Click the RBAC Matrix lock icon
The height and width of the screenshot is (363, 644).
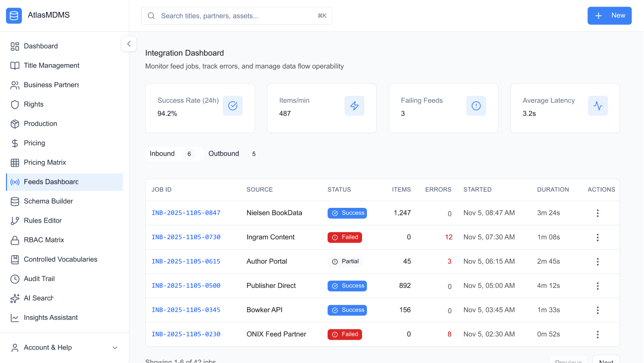click(15, 240)
